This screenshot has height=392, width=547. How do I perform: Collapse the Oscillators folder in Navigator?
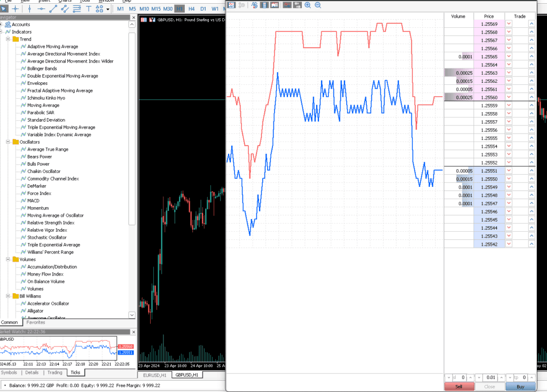tap(7, 142)
